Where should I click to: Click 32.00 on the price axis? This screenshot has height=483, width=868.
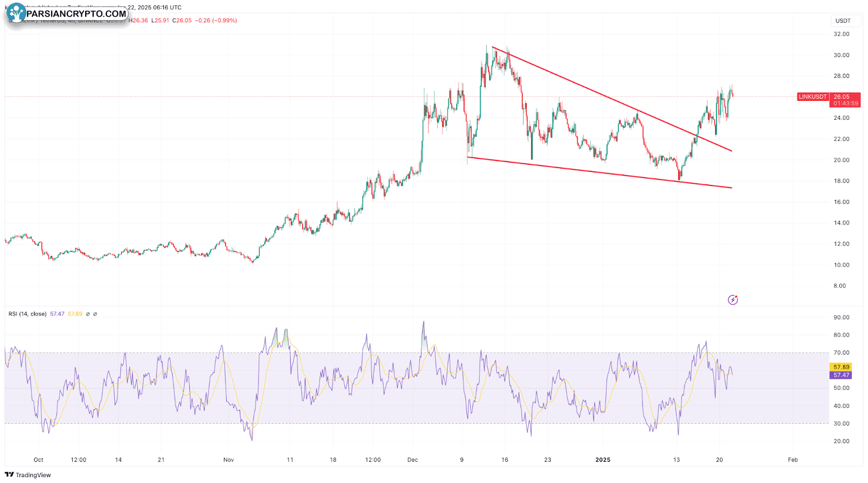point(841,34)
